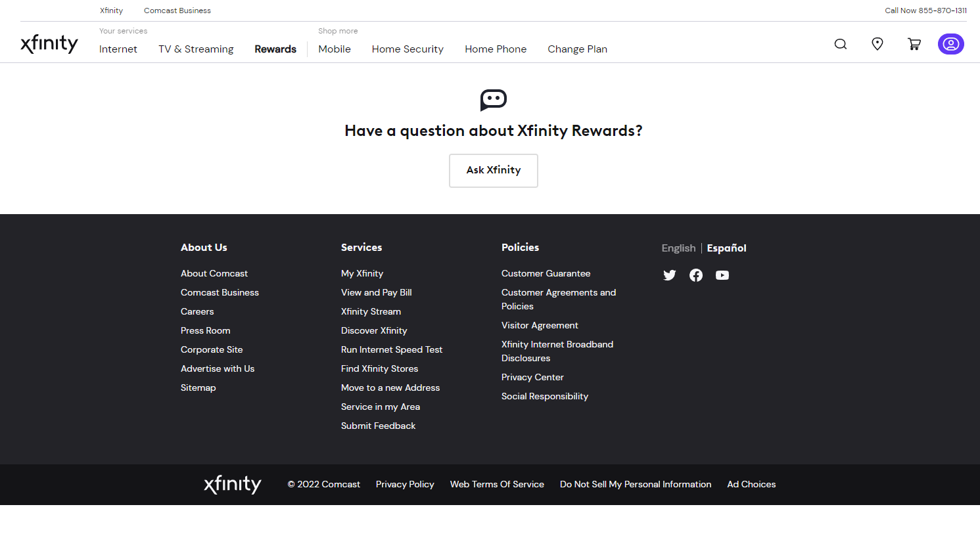Open Xfinity YouTube channel icon

coord(722,275)
